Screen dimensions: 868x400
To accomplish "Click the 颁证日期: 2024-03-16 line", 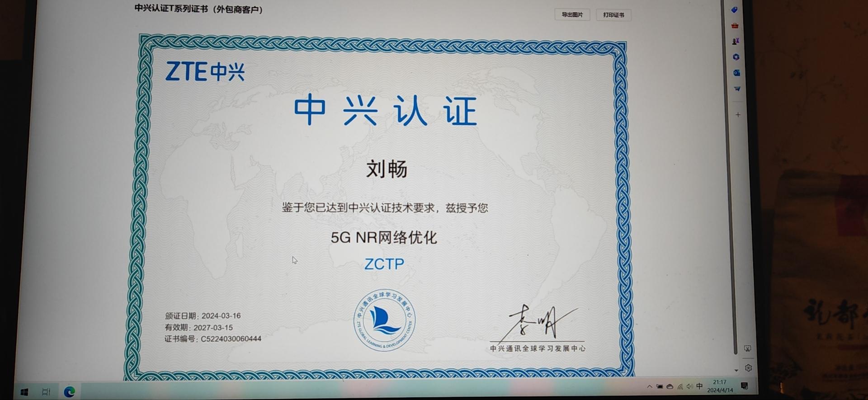I will coord(203,316).
